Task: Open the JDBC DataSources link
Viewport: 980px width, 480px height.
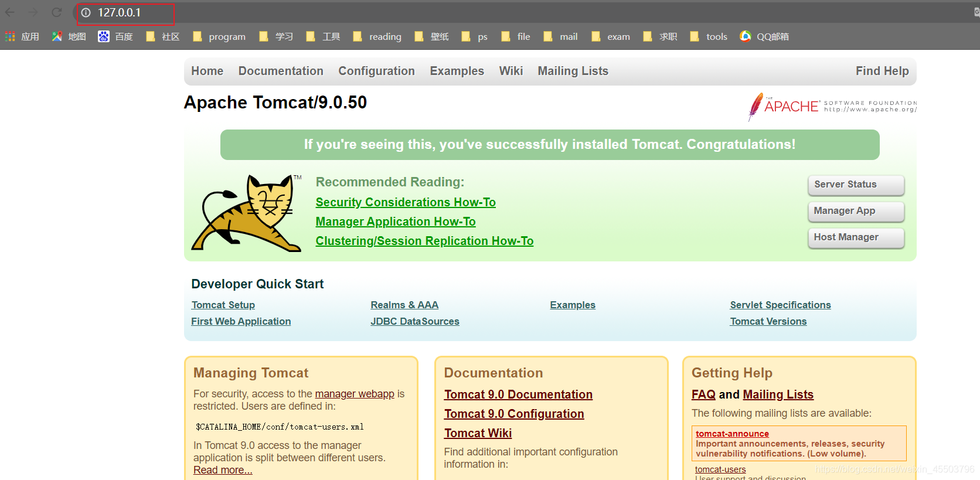Action: point(415,321)
